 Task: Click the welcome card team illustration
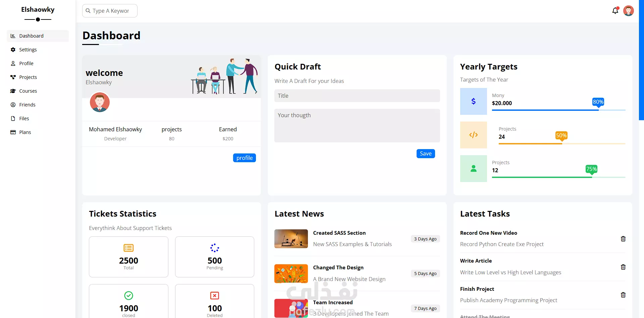point(224,76)
